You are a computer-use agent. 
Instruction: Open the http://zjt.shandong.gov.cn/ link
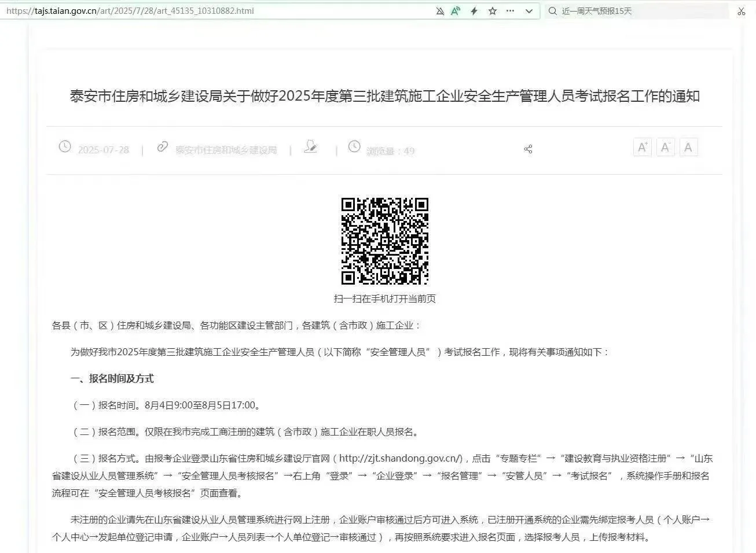tap(401, 459)
